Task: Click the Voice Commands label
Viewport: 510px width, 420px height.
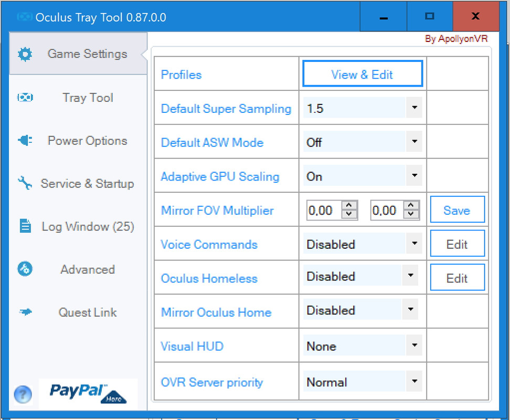Action: pyautogui.click(x=209, y=244)
